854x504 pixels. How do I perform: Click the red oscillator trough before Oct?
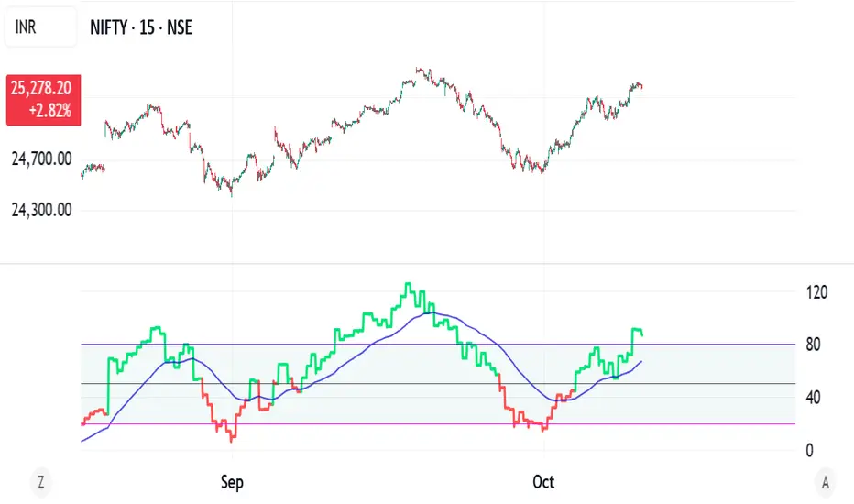[543, 428]
